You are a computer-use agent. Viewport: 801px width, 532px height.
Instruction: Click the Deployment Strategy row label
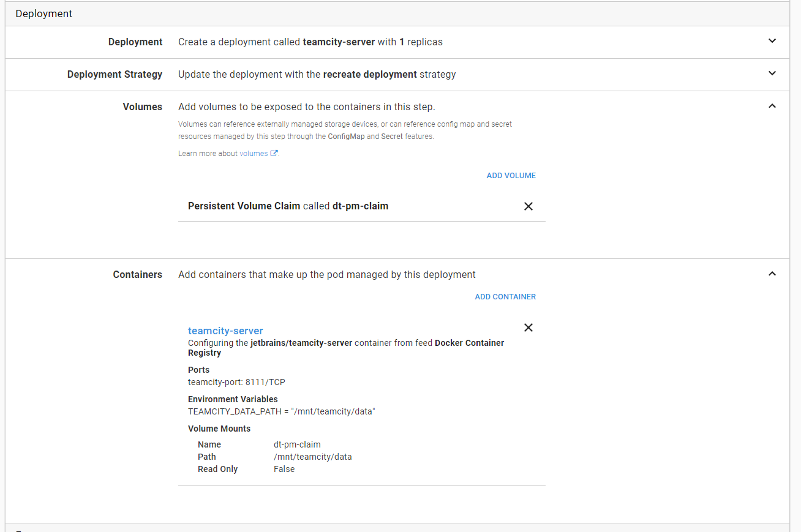(x=115, y=74)
